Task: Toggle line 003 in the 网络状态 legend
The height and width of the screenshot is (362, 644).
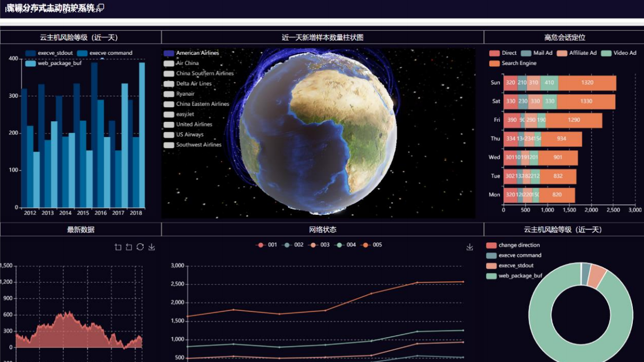Action: 319,245
